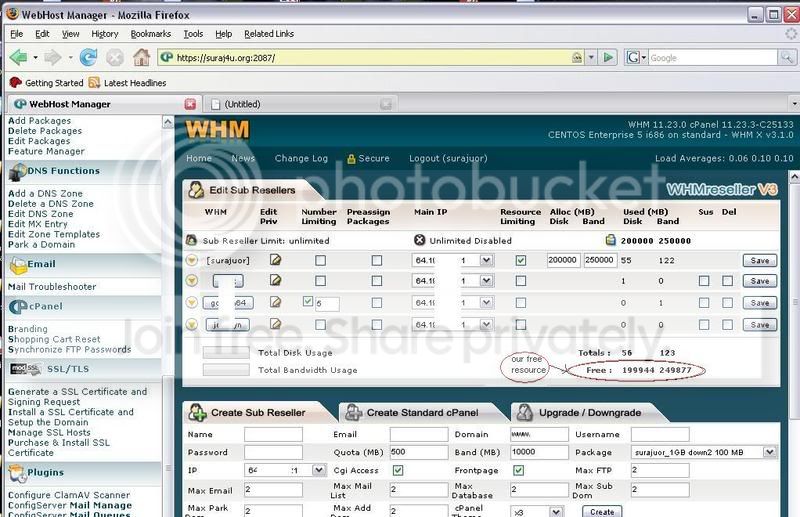This screenshot has width=800, height=517.
Task: Click the Plugins section icon
Action: [17, 473]
